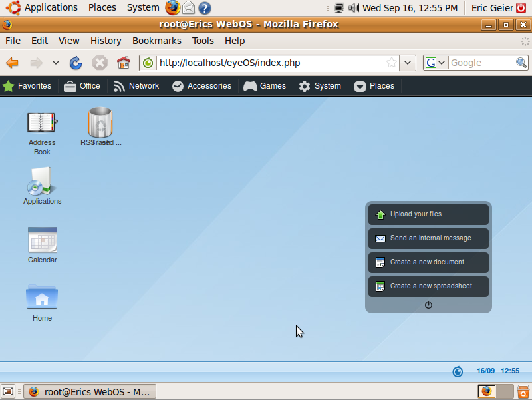Screen dimensions: 532x400
Task: Open the trash applet in bottom panel
Action: pyautogui.click(x=523, y=391)
